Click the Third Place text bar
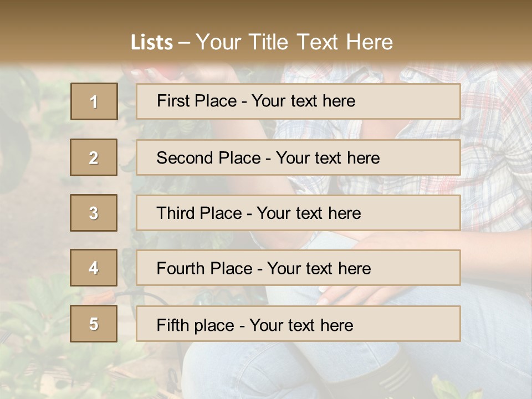The height and width of the screenshot is (399, 532). [298, 213]
